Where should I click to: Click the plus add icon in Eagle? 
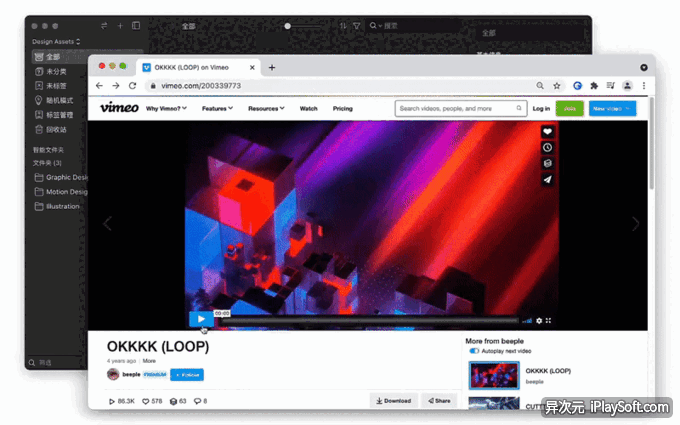[x=121, y=26]
